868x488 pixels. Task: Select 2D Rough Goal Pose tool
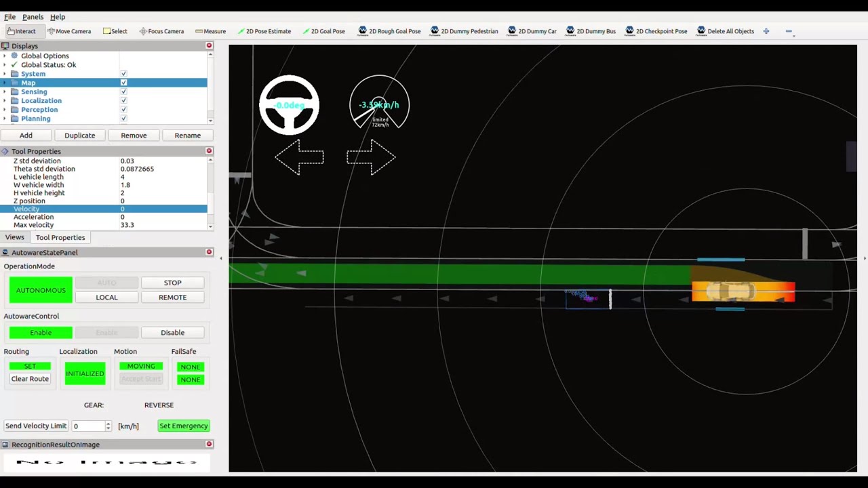point(389,31)
